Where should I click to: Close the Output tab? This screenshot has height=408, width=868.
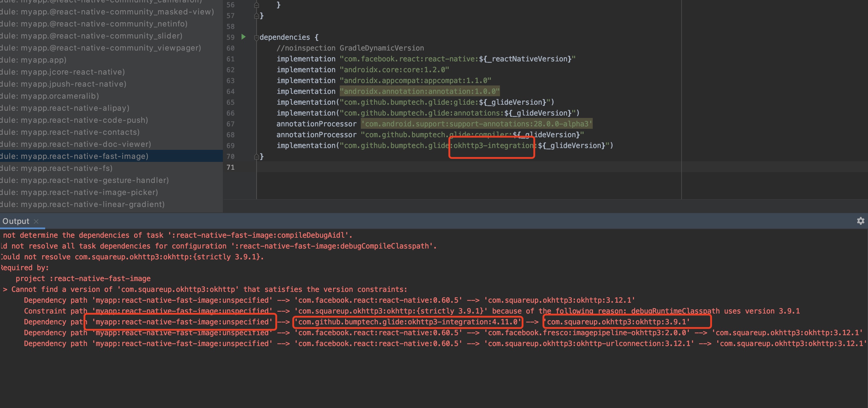36,221
